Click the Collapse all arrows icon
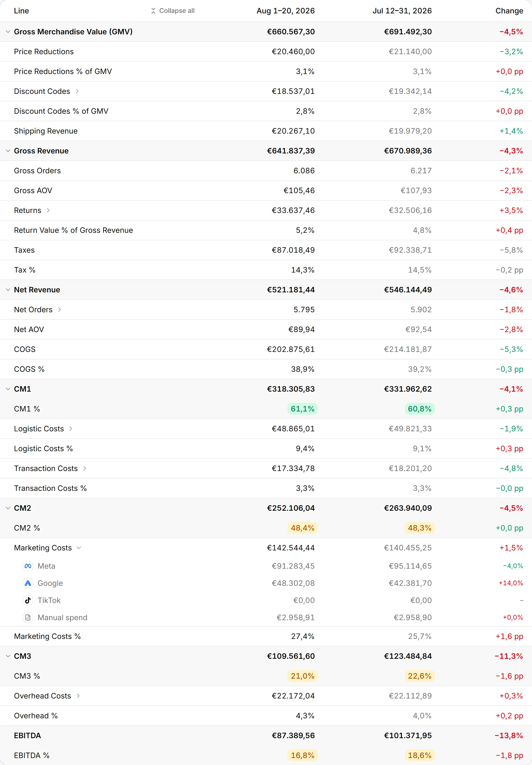Viewport: 532px width, 765px height. tap(153, 11)
